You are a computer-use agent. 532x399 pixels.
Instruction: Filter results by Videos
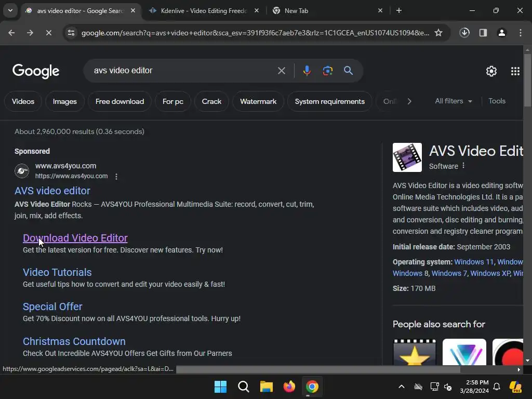(23, 101)
